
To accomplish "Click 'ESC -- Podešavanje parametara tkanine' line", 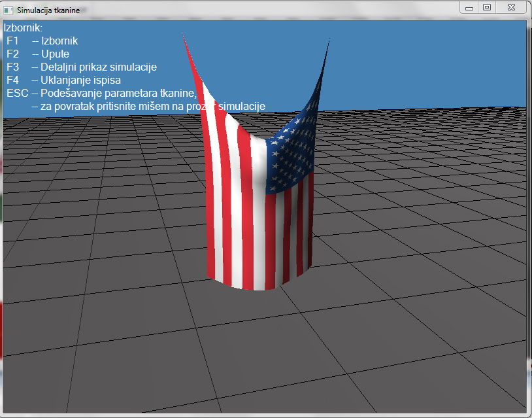I will (102, 93).
